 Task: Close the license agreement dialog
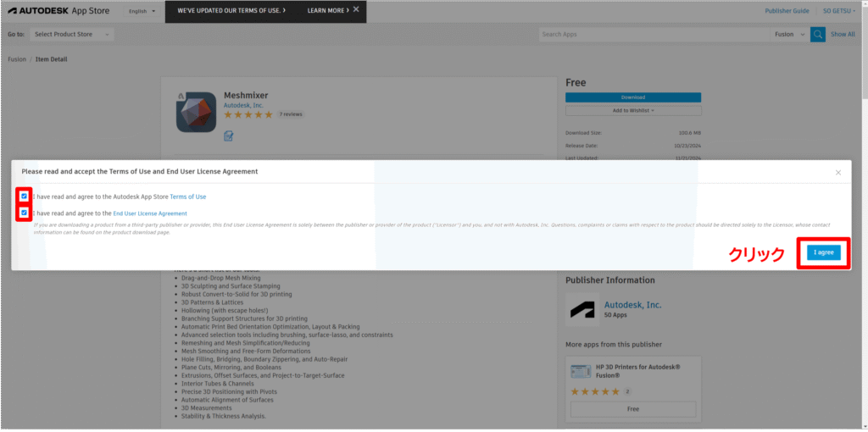(x=838, y=173)
